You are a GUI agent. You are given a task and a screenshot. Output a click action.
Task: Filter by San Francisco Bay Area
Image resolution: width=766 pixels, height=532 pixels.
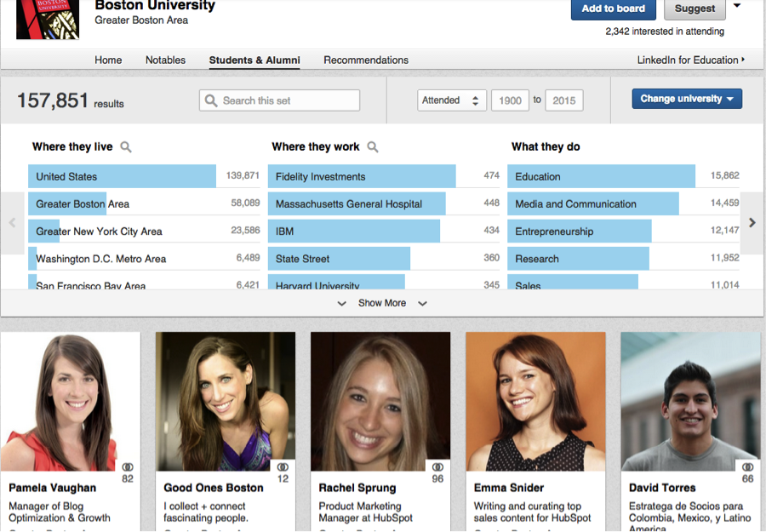click(144, 282)
